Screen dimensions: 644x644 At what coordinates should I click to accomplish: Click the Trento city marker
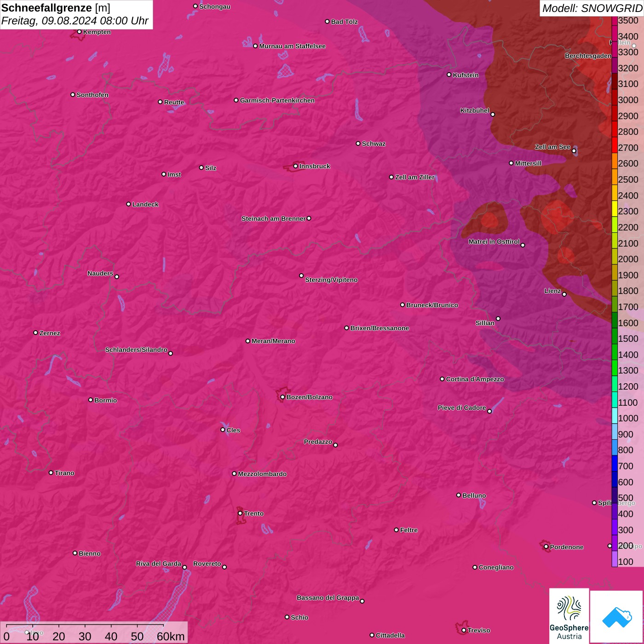coord(240,513)
